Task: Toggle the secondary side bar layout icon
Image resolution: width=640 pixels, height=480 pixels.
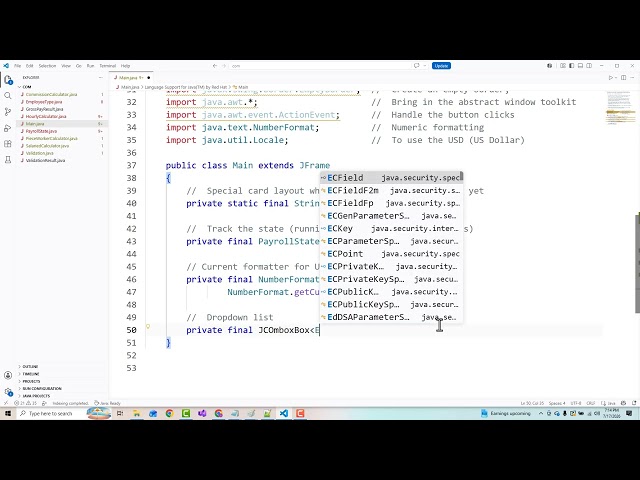Action: (589, 65)
